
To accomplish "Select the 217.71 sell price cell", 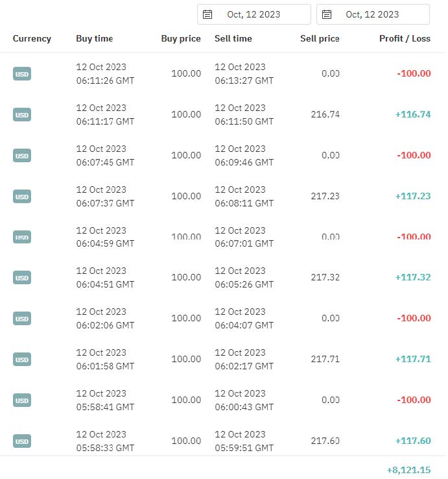I will coord(325,359).
